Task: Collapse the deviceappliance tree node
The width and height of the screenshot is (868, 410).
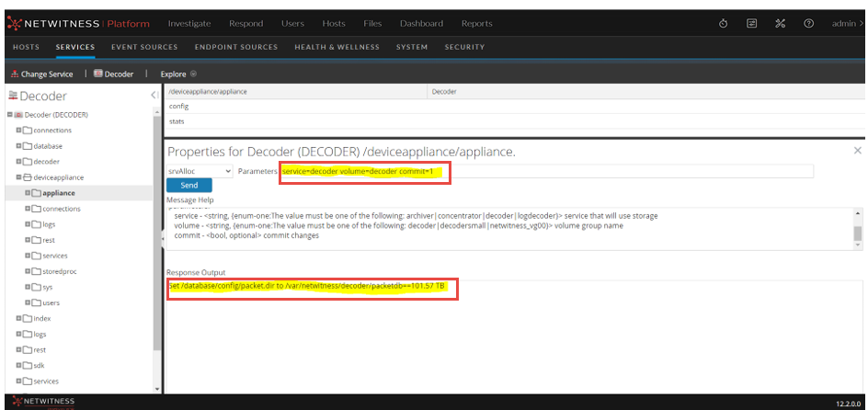Action: (18, 177)
